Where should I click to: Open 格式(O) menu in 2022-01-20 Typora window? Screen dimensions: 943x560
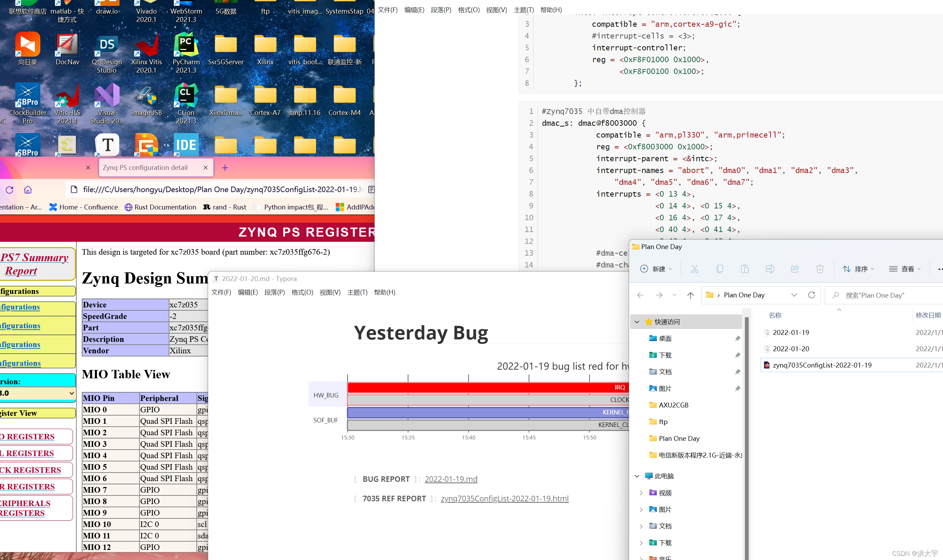point(302,293)
